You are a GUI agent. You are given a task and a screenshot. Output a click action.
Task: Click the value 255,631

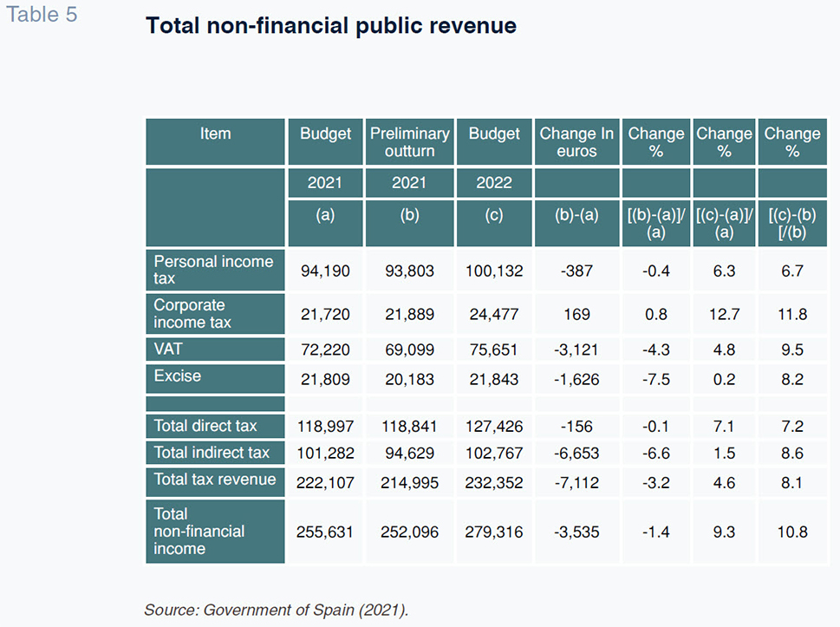pos(325,532)
